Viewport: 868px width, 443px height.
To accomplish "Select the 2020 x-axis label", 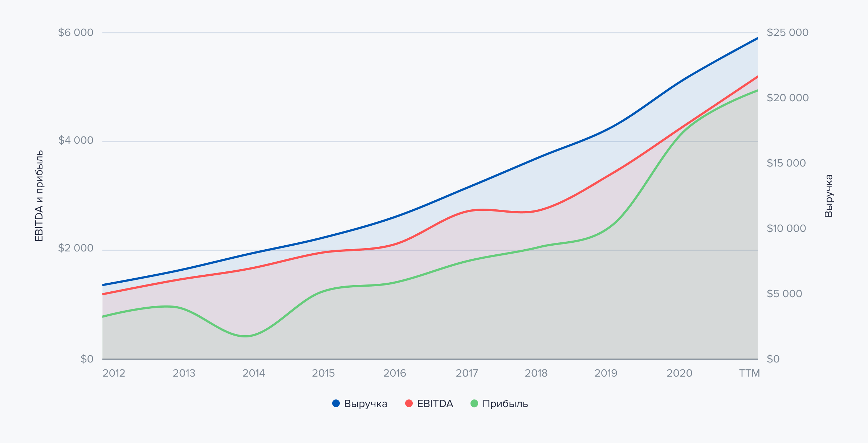I will point(680,373).
